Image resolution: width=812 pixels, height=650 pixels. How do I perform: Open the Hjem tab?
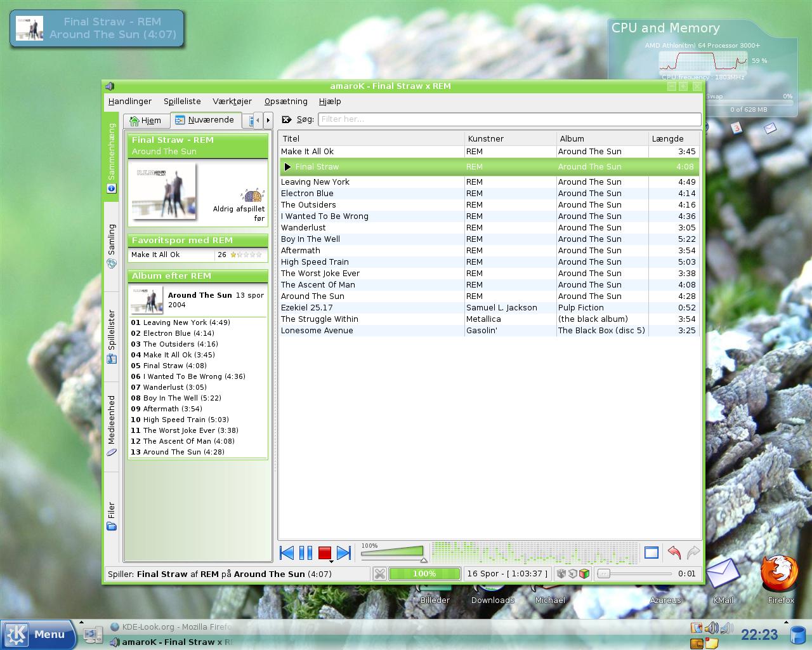pos(147,120)
